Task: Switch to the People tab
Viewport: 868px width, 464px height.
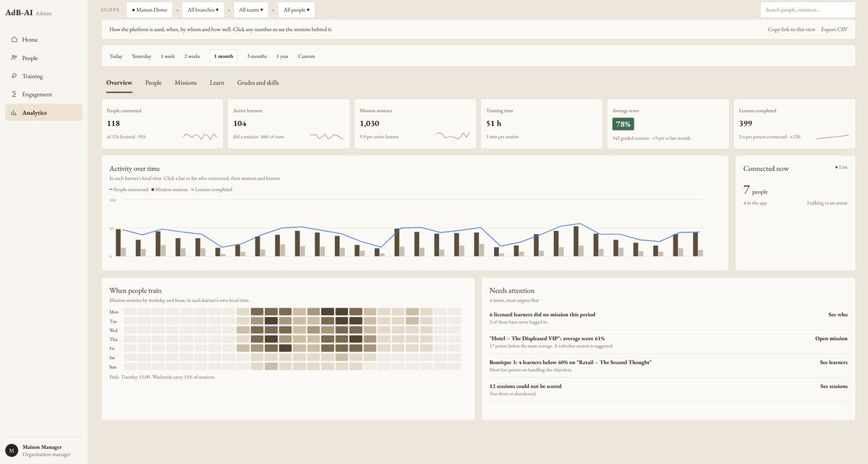Action: (x=153, y=83)
